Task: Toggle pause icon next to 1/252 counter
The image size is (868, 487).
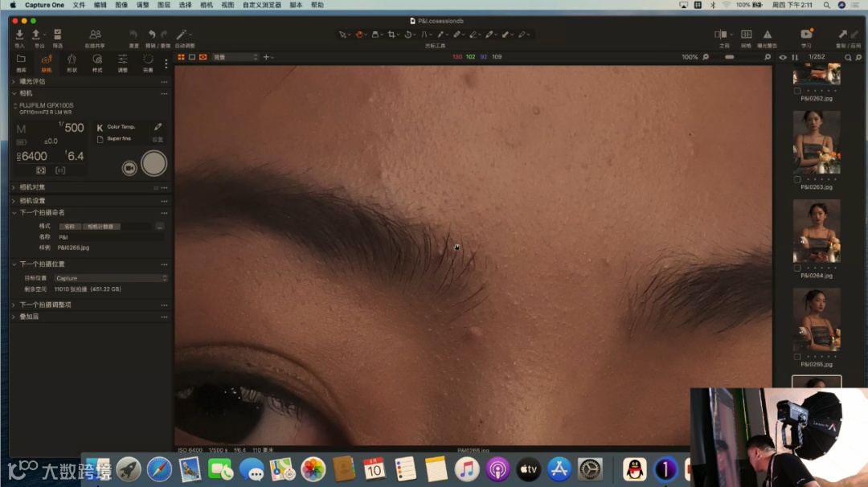Action: pos(795,57)
